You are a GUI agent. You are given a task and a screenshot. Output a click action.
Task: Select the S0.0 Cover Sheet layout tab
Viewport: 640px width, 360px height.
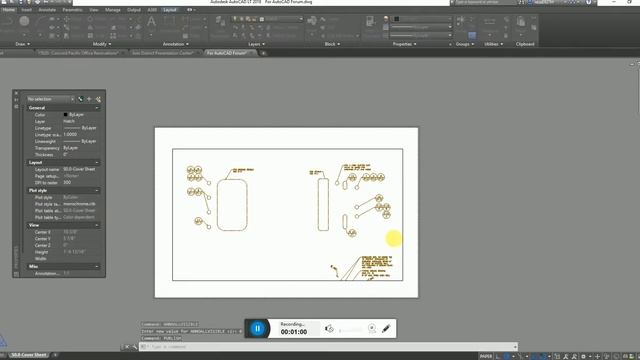[x=29, y=355]
